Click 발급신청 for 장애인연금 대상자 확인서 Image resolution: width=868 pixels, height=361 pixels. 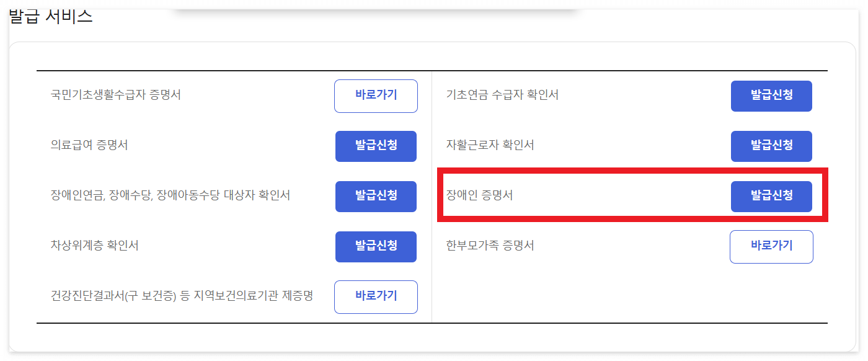376,196
